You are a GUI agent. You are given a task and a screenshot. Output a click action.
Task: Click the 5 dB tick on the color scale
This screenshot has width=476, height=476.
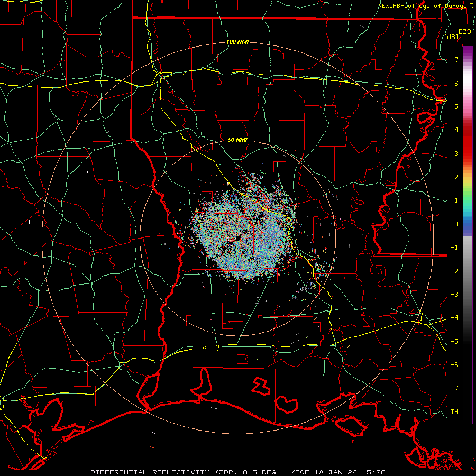click(456, 106)
